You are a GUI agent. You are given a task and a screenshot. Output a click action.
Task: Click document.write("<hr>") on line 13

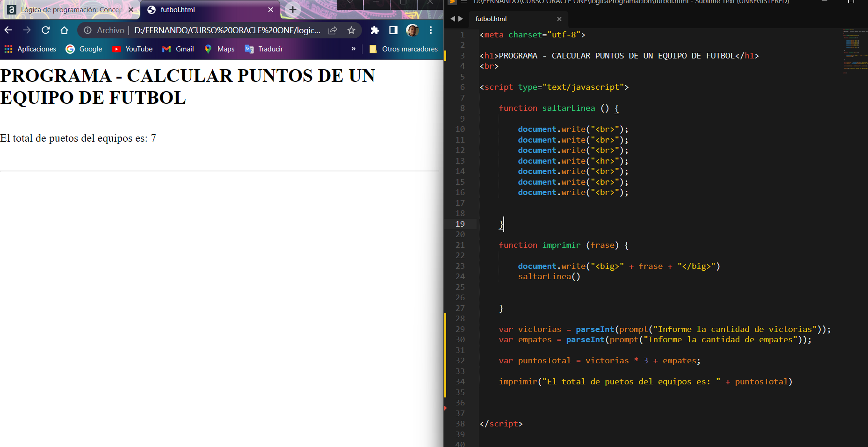(x=573, y=161)
